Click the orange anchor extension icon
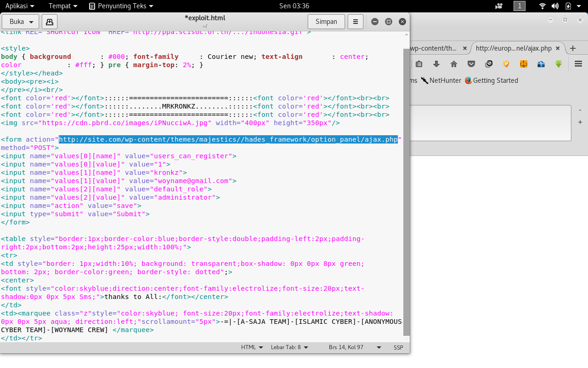 (x=524, y=64)
